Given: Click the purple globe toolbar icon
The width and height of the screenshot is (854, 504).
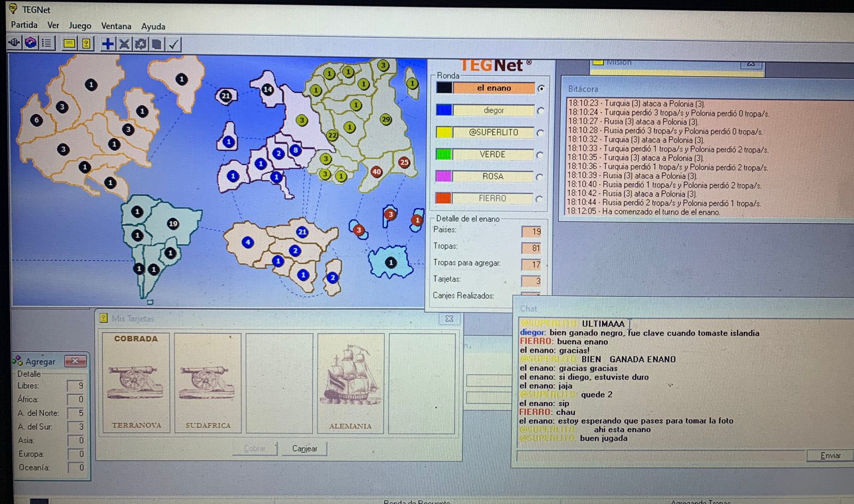Looking at the screenshot, I should [x=30, y=43].
